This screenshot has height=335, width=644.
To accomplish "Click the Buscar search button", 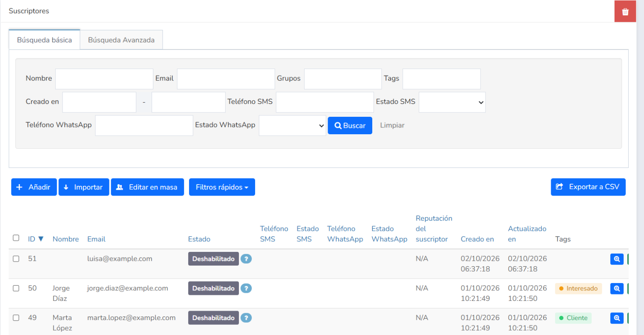I will tap(350, 125).
